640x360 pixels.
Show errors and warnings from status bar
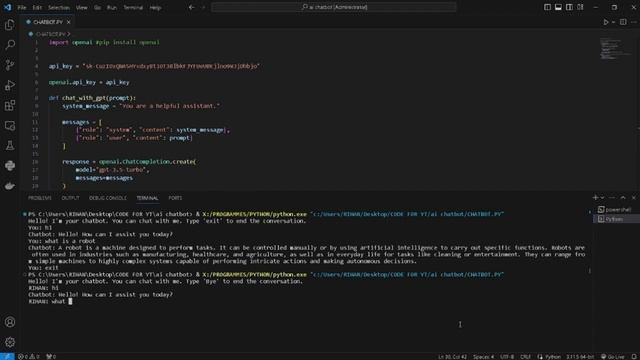click(29, 356)
